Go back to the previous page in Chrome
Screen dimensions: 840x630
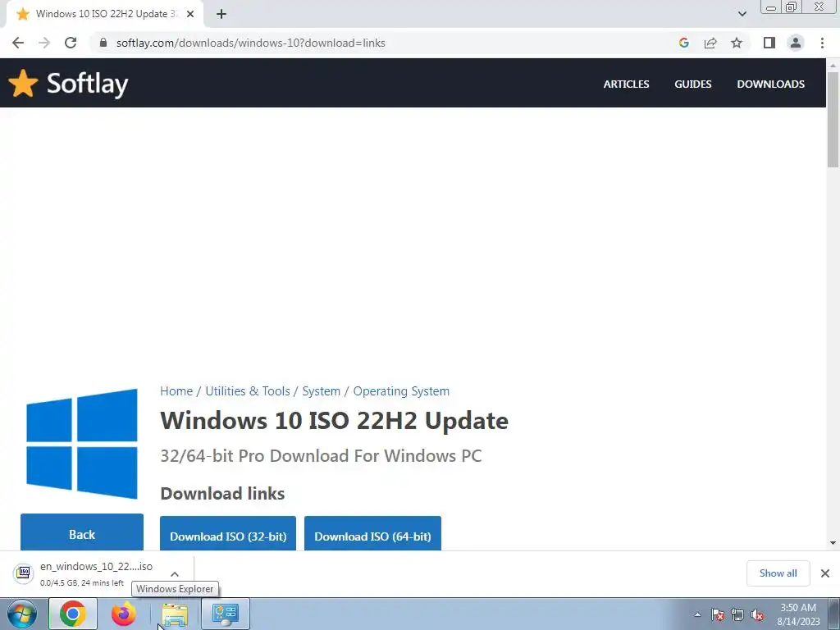pyautogui.click(x=18, y=43)
